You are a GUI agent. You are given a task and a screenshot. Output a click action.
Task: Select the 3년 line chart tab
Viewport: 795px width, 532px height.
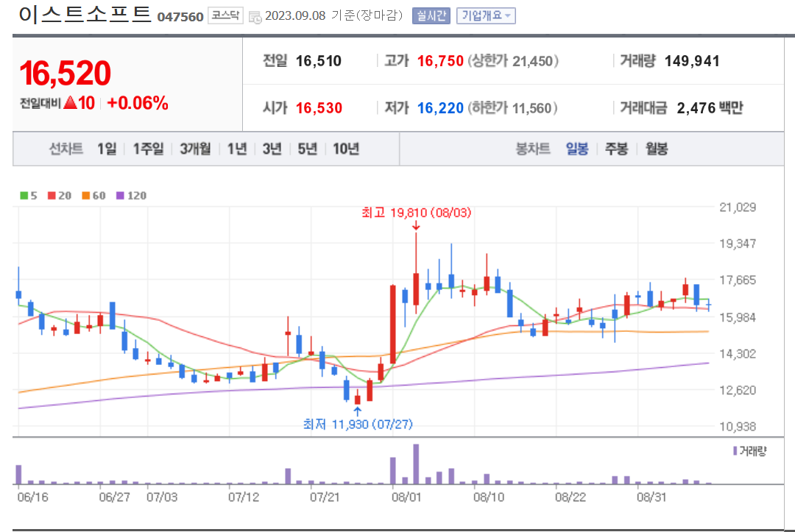tap(272, 149)
